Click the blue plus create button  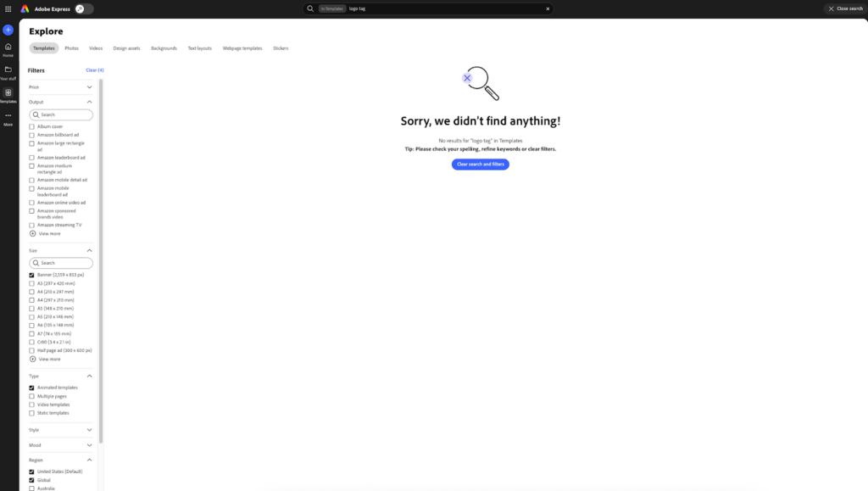(8, 30)
